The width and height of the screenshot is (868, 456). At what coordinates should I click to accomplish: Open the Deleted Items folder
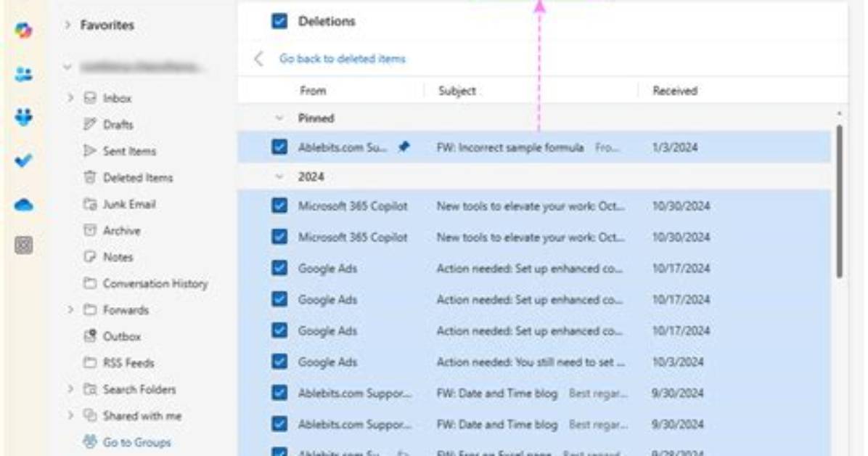point(138,178)
